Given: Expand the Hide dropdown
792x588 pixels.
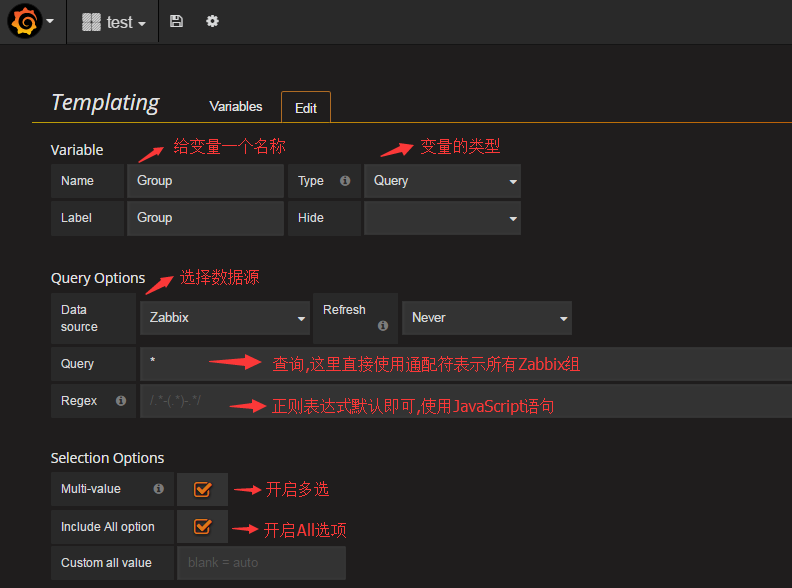Looking at the screenshot, I should click(442, 218).
